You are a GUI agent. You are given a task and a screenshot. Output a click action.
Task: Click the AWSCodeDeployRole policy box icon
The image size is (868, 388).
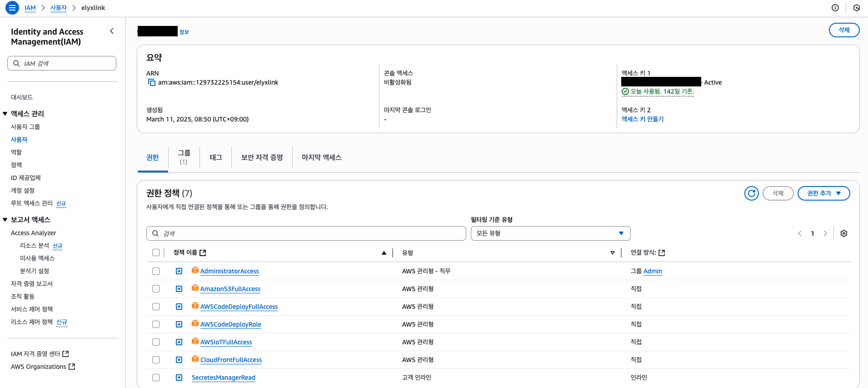[195, 323]
